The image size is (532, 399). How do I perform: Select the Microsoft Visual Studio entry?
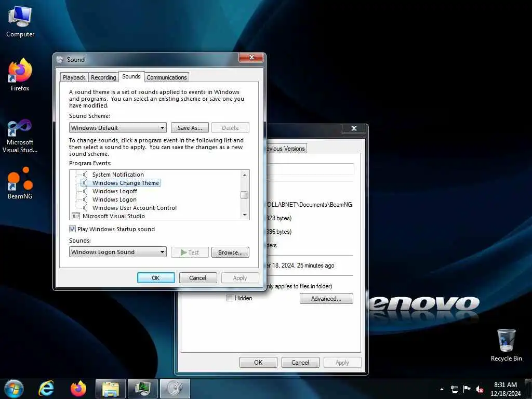pos(114,216)
